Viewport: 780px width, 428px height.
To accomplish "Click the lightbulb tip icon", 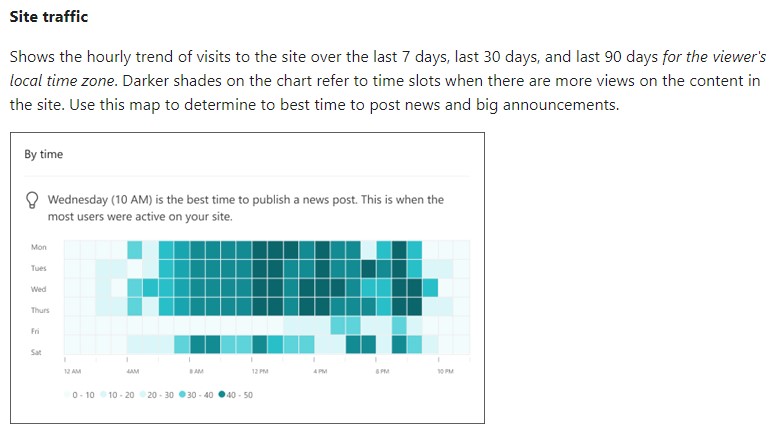I will [x=35, y=200].
